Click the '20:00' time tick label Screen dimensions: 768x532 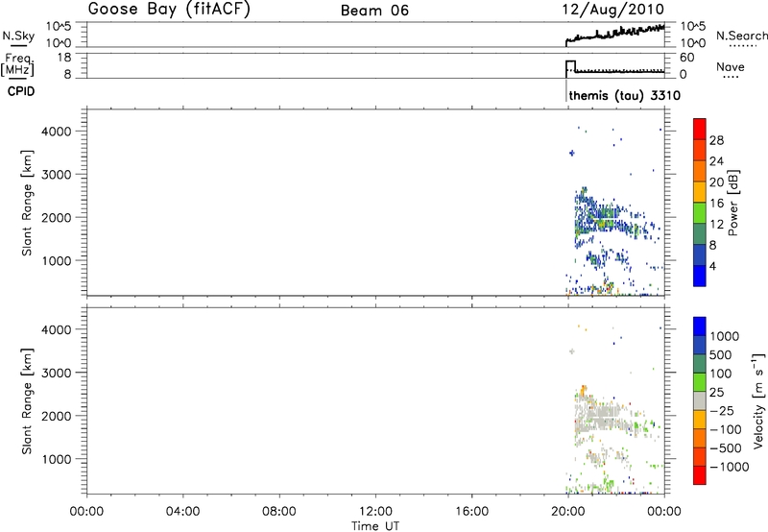tap(568, 512)
